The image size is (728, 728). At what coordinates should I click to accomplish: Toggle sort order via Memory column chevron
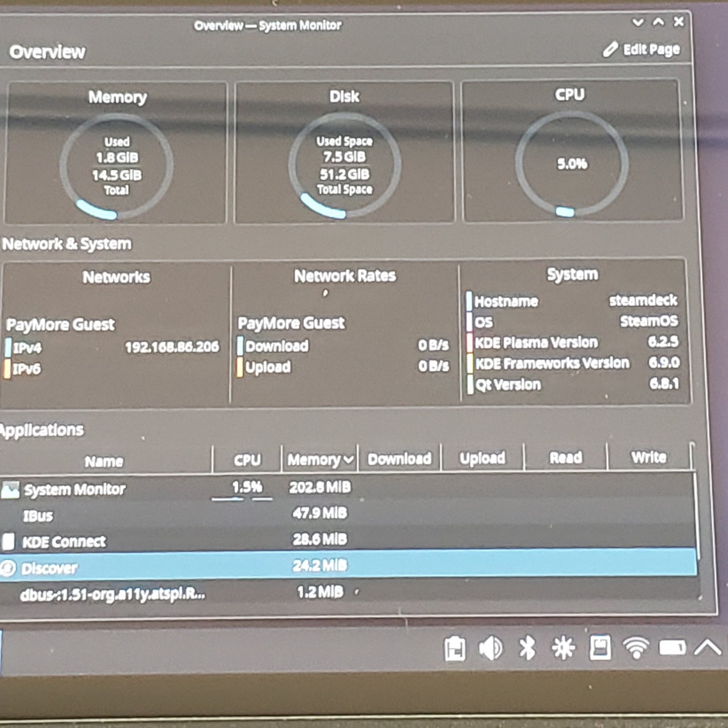pos(348,459)
